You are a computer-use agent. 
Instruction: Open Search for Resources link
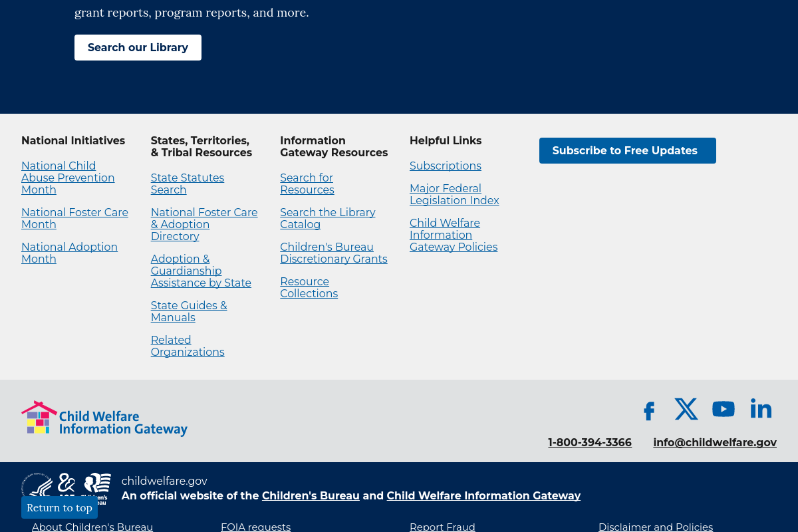(307, 184)
